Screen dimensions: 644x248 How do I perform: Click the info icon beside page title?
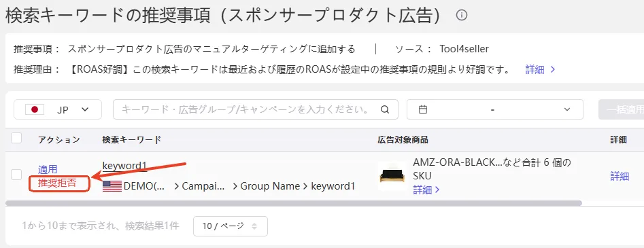(x=462, y=16)
